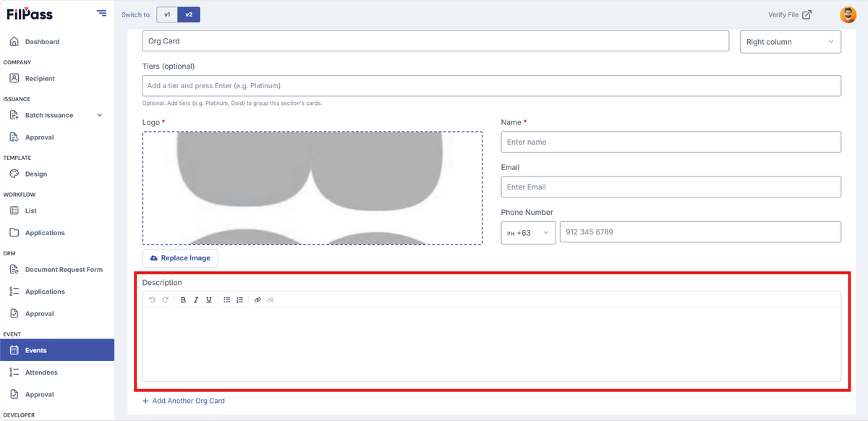Click the Replace Image button
Image resolution: width=868 pixels, height=421 pixels.
point(180,258)
